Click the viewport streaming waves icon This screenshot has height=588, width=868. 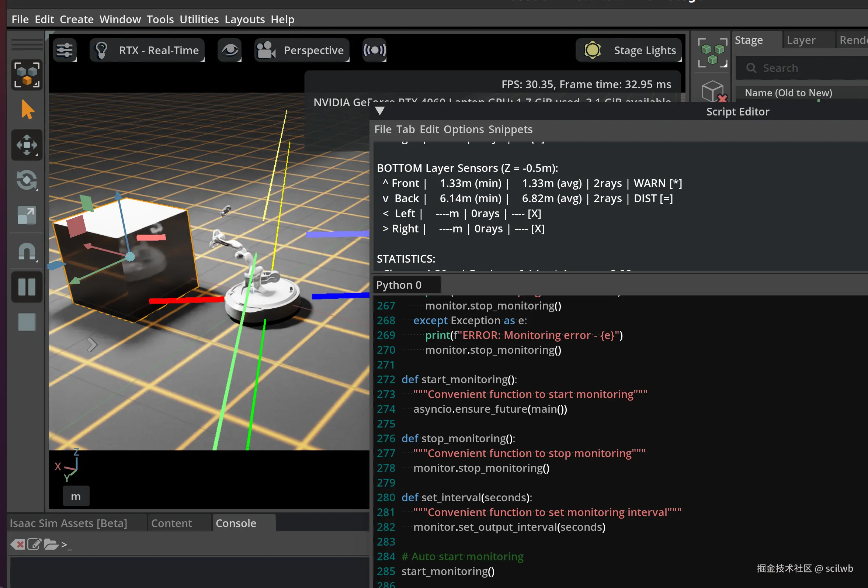coord(374,50)
